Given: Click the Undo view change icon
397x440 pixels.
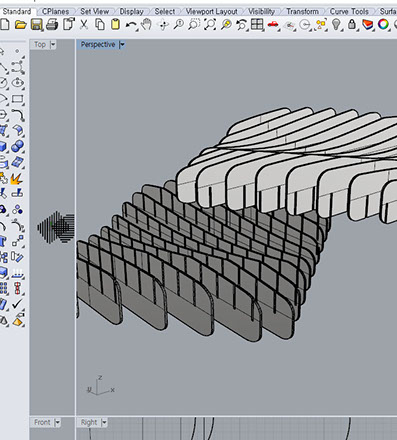Looking at the screenshot, I should [241, 25].
